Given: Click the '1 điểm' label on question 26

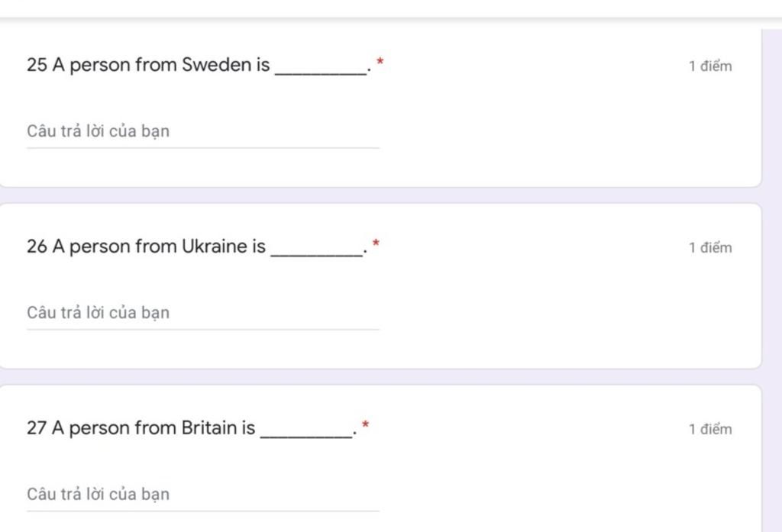Looking at the screenshot, I should pyautogui.click(x=710, y=248).
